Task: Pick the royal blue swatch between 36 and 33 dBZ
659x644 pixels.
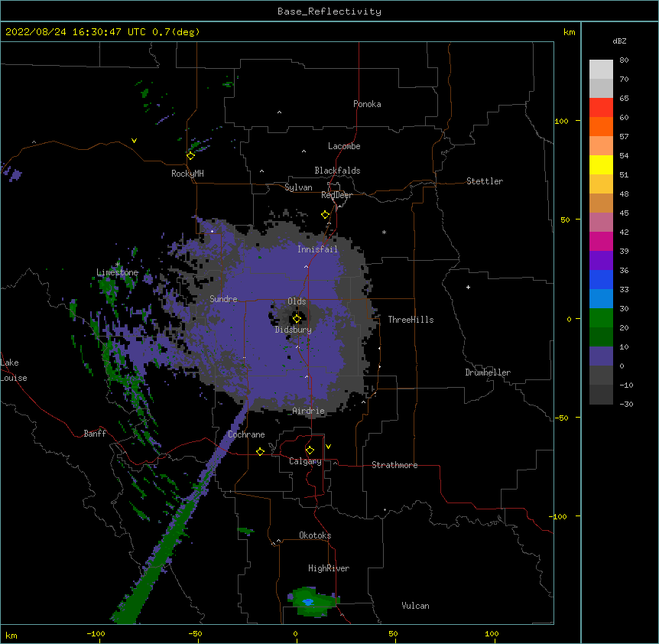Action: point(601,280)
